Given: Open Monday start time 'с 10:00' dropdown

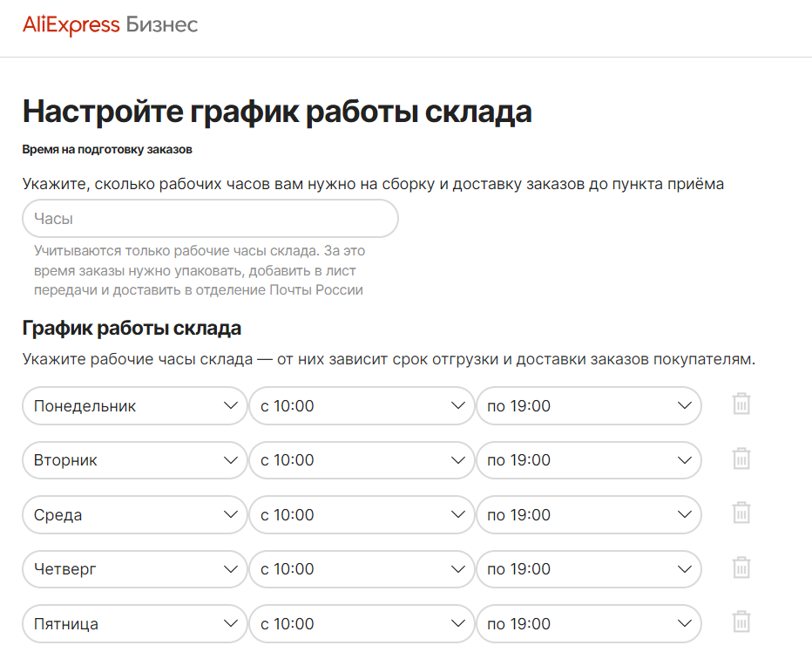Looking at the screenshot, I should point(362,406).
